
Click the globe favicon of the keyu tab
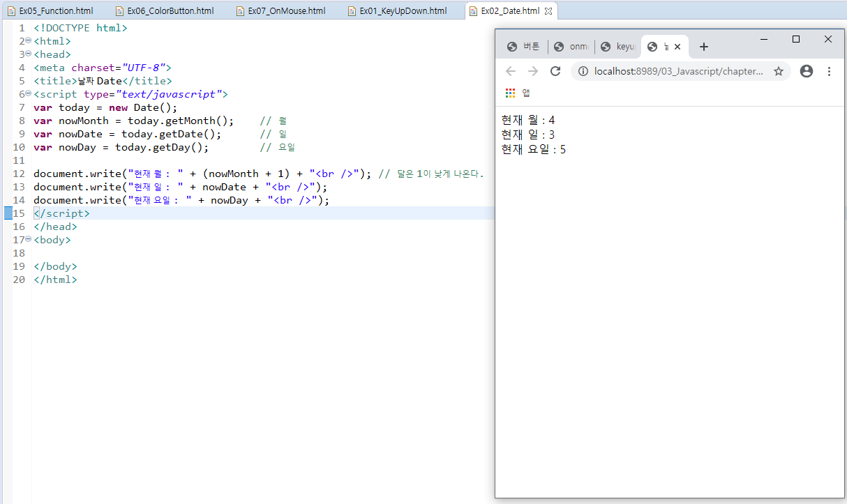pyautogui.click(x=606, y=47)
